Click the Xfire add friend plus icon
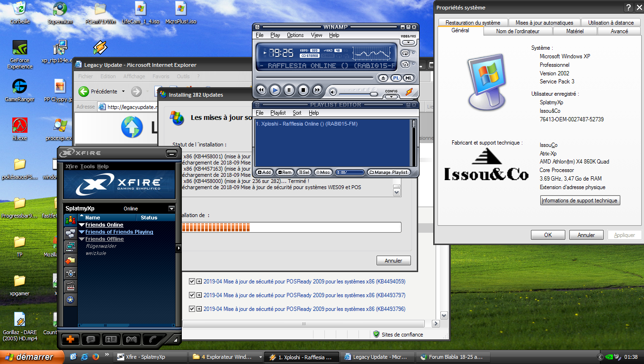Image resolution: width=644 pixels, height=364 pixels. 70,339
